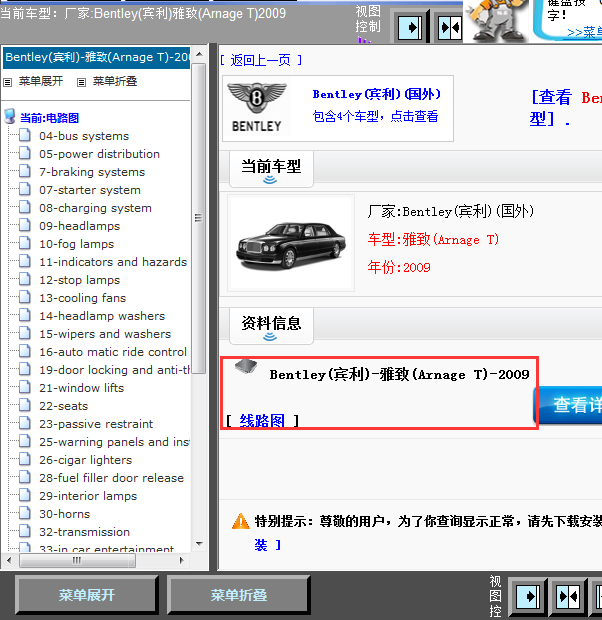The height and width of the screenshot is (620, 602).
Task: Select 15-wipers and washers entry
Action: coord(105,334)
